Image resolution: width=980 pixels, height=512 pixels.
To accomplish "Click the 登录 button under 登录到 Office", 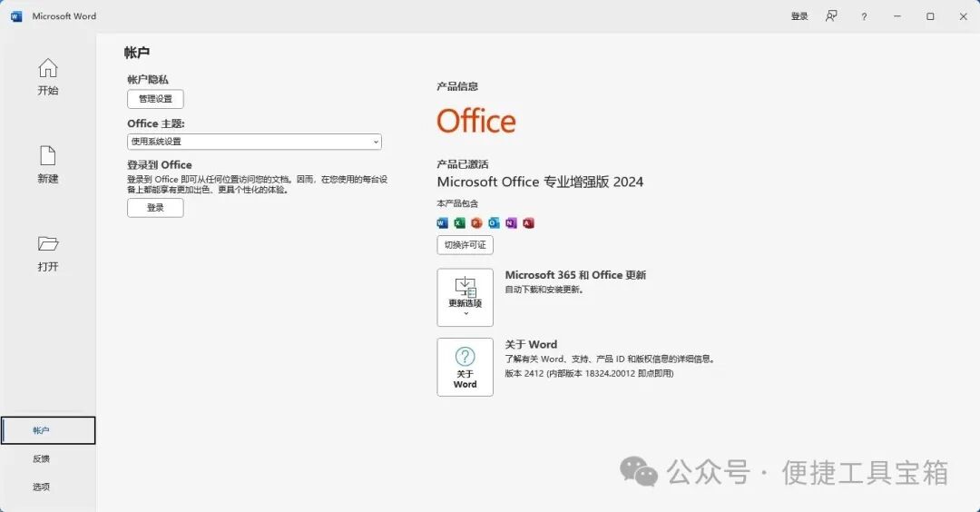I will (156, 208).
